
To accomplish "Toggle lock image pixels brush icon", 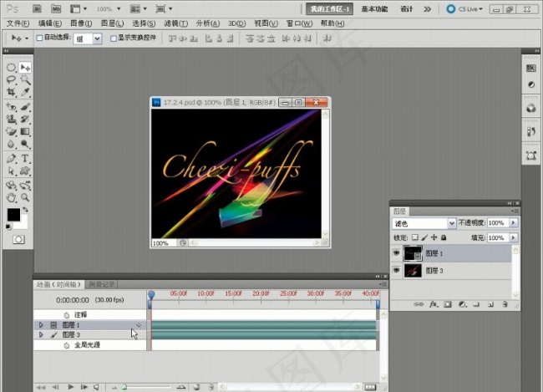I will [424, 237].
